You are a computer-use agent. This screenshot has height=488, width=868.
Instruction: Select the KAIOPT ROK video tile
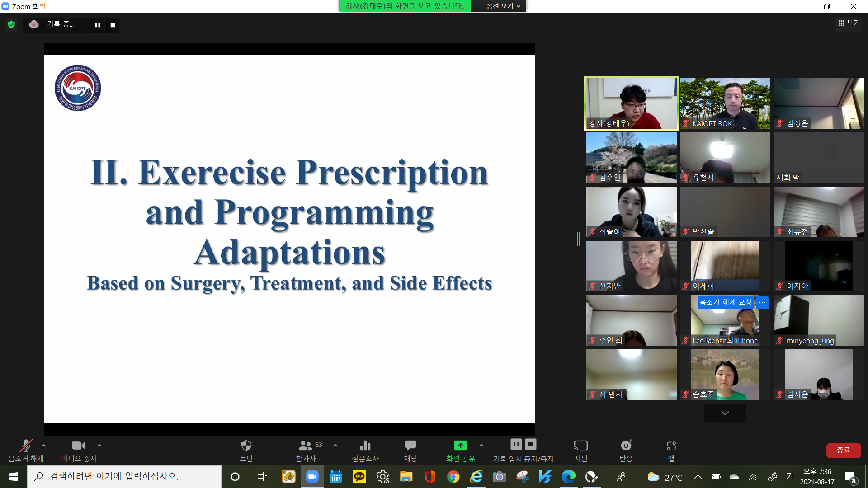coord(725,103)
